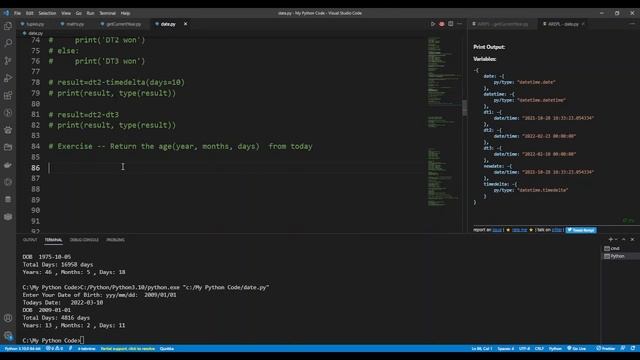Click the date.py breadcrumb
640x360 pixels.
tap(33, 33)
